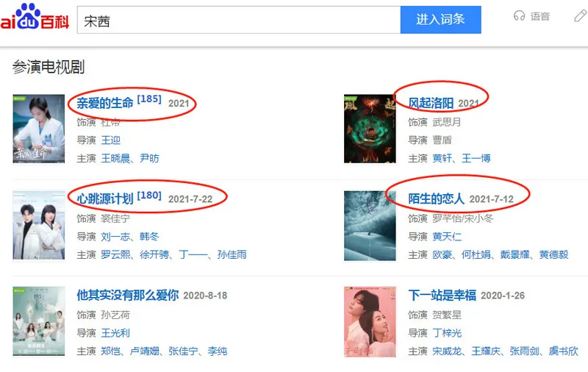Open the 风起洛阳 poster thumbnail
The height and width of the screenshot is (372, 588).
(x=370, y=129)
